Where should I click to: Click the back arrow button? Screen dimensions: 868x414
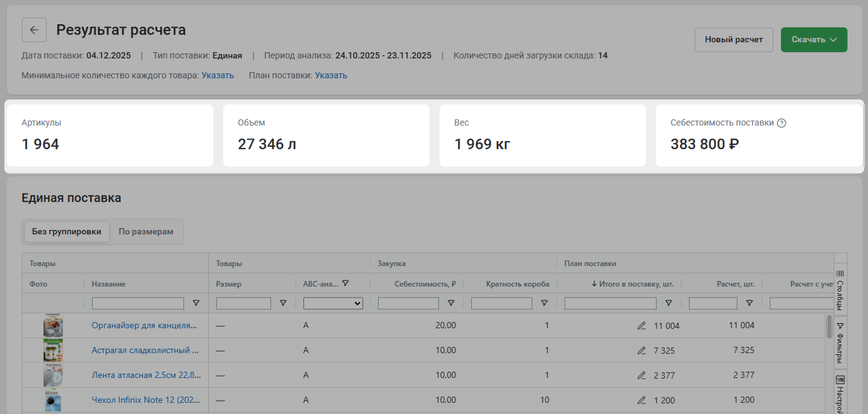click(34, 30)
